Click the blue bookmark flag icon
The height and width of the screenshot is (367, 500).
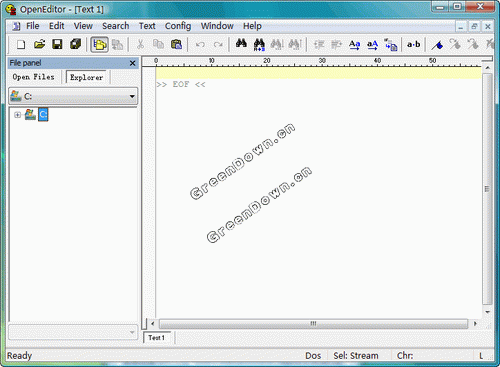(437, 45)
